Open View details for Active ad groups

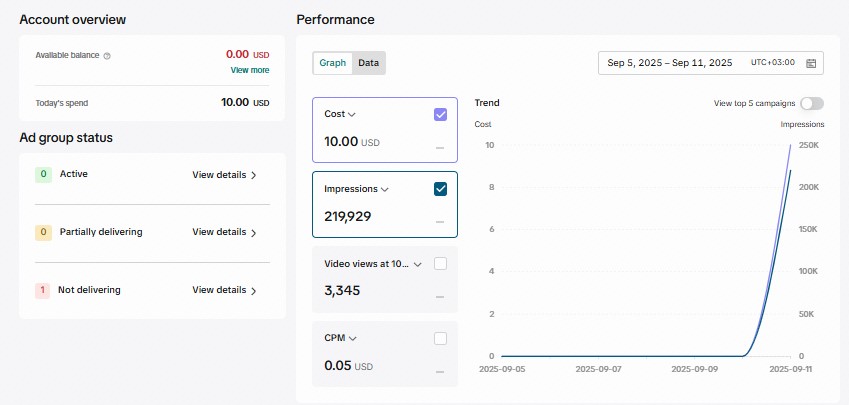pyautogui.click(x=219, y=175)
